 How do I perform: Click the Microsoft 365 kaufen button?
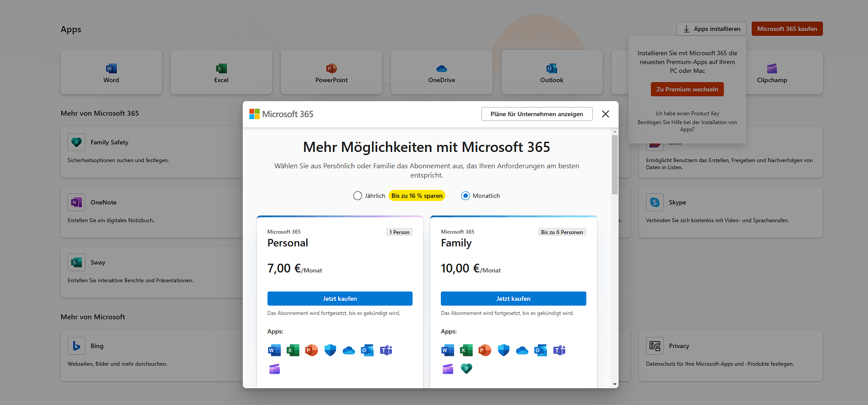(787, 29)
